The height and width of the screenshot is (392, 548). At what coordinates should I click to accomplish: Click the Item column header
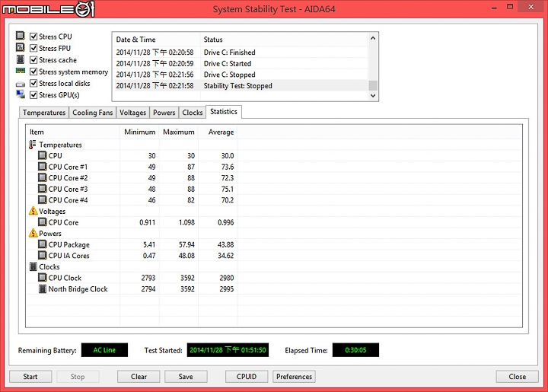73,132
